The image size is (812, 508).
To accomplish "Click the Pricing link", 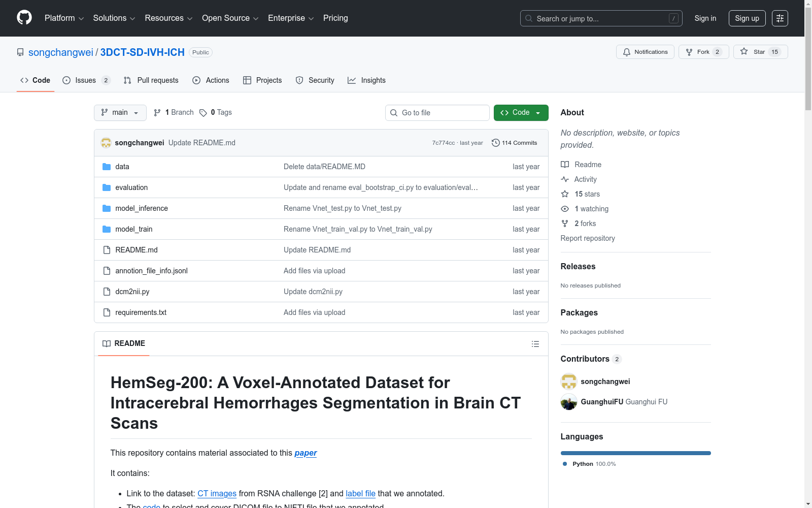I will (335, 18).
